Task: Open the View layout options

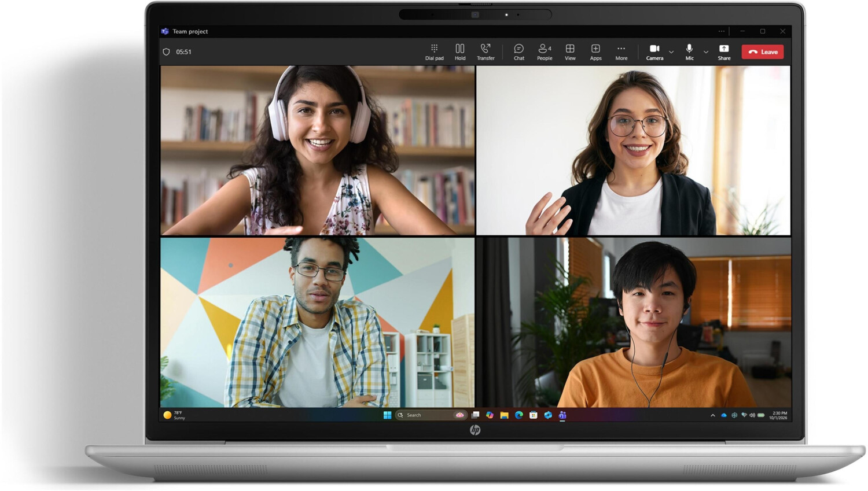Action: coord(570,52)
